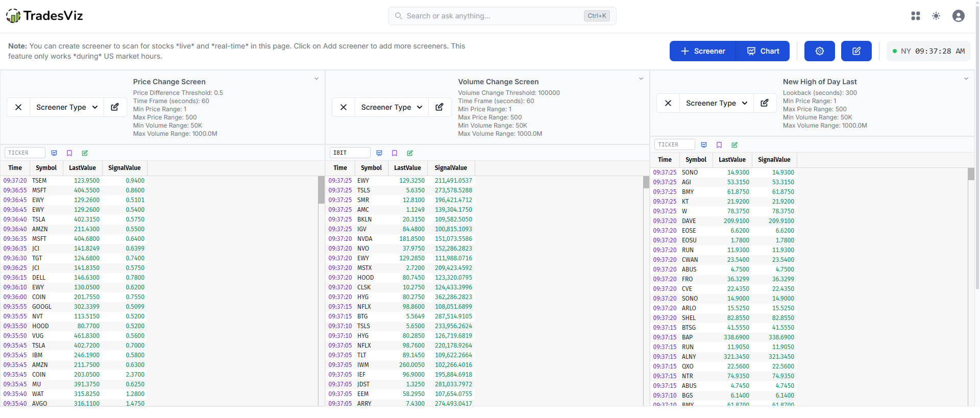This screenshot has height=418, width=980.
Task: Click green edit icon in Price Change Screen toolbar
Action: point(85,153)
